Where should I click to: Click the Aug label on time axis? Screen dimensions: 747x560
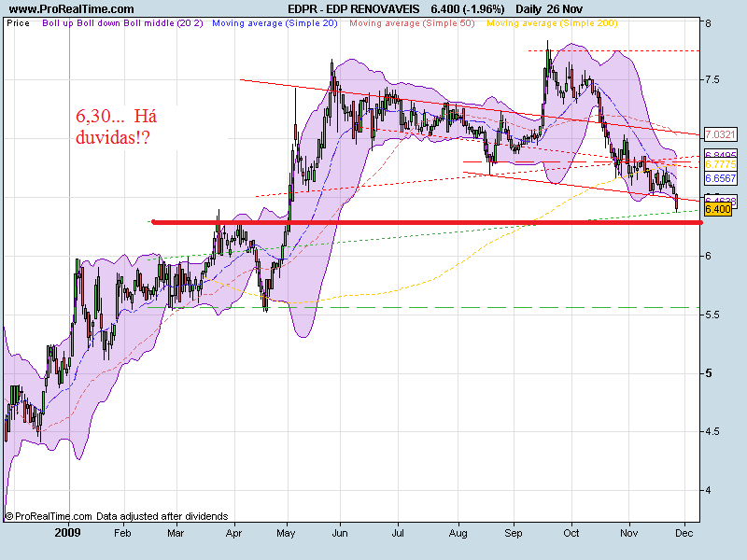(x=458, y=533)
